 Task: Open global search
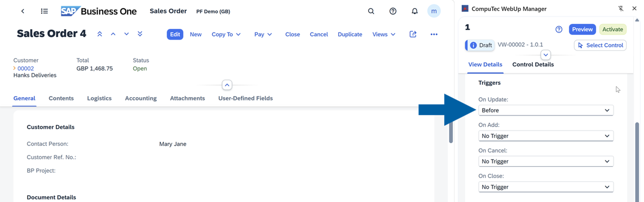pos(371,11)
